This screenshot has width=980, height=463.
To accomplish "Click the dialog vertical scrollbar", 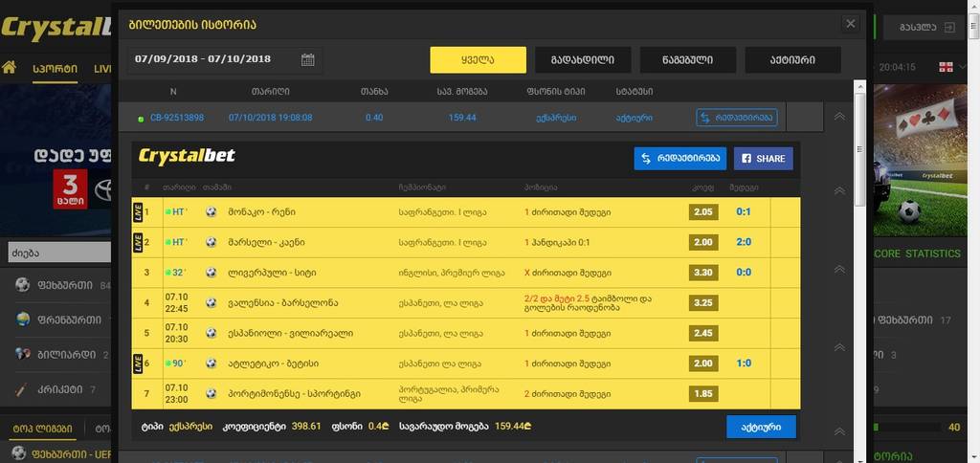I will [x=860, y=150].
